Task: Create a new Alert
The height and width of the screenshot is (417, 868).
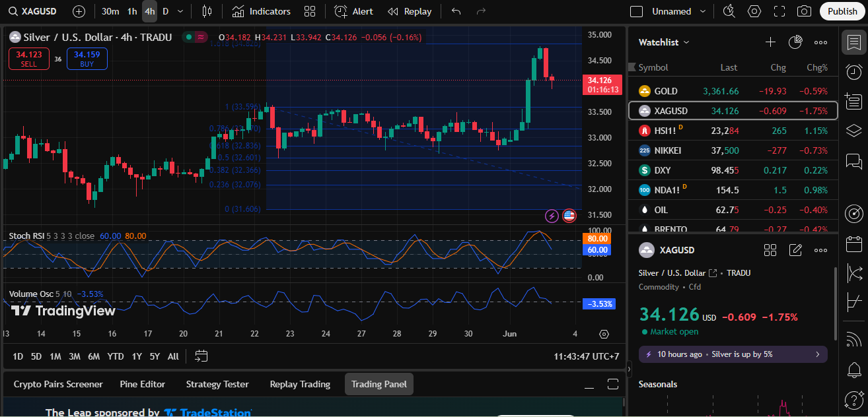Action: tap(353, 11)
